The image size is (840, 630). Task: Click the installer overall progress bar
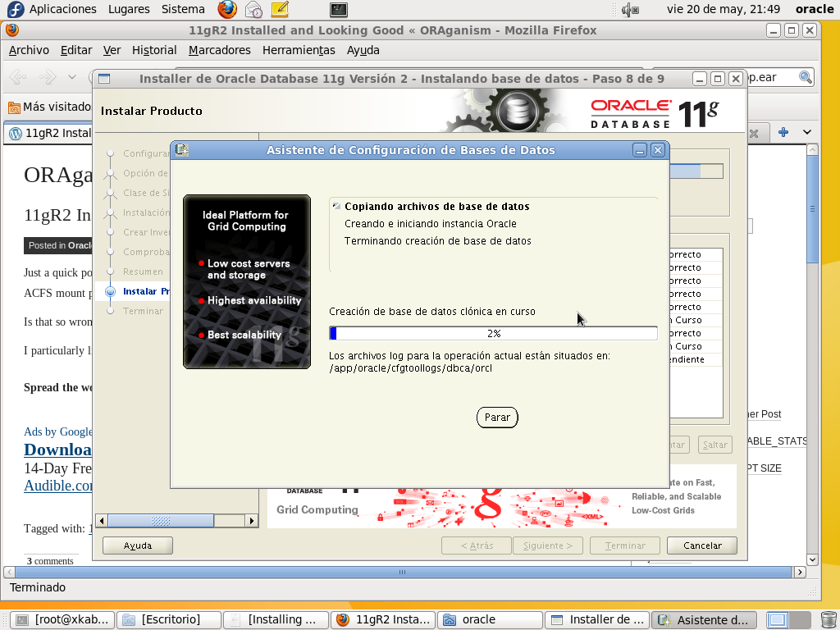tap(696, 171)
